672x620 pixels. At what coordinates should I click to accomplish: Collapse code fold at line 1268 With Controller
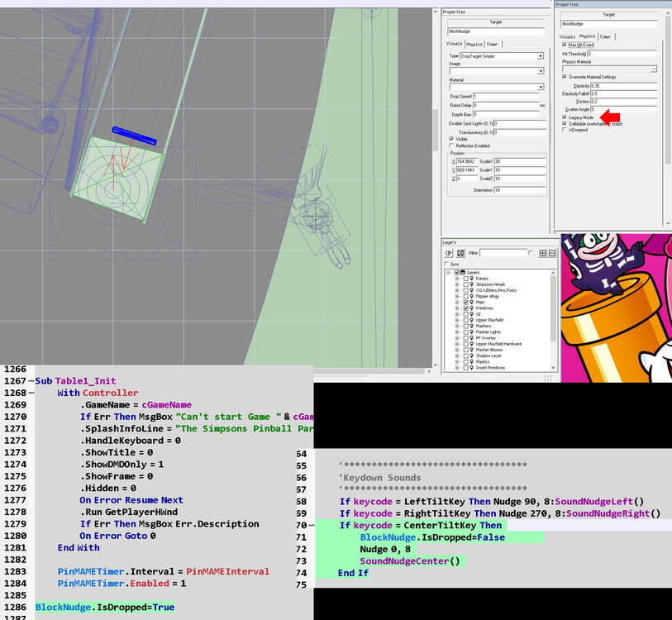(31, 393)
